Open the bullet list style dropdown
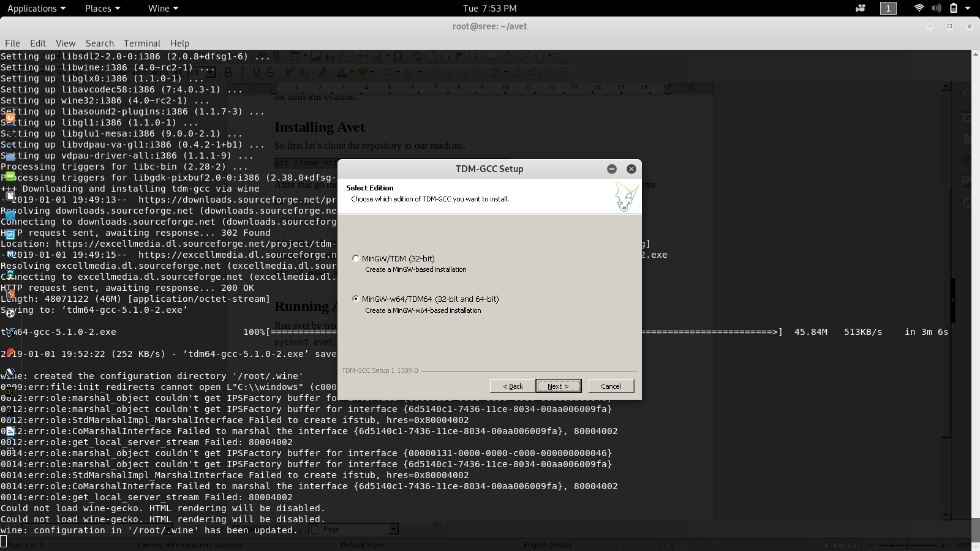980x551 pixels. point(398,72)
